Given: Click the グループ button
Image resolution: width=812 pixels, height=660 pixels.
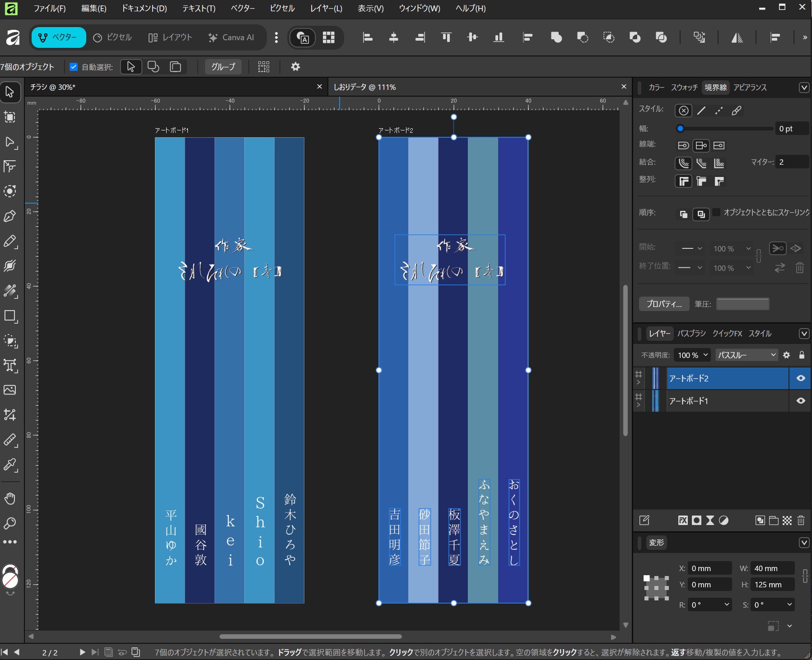Looking at the screenshot, I should (223, 67).
